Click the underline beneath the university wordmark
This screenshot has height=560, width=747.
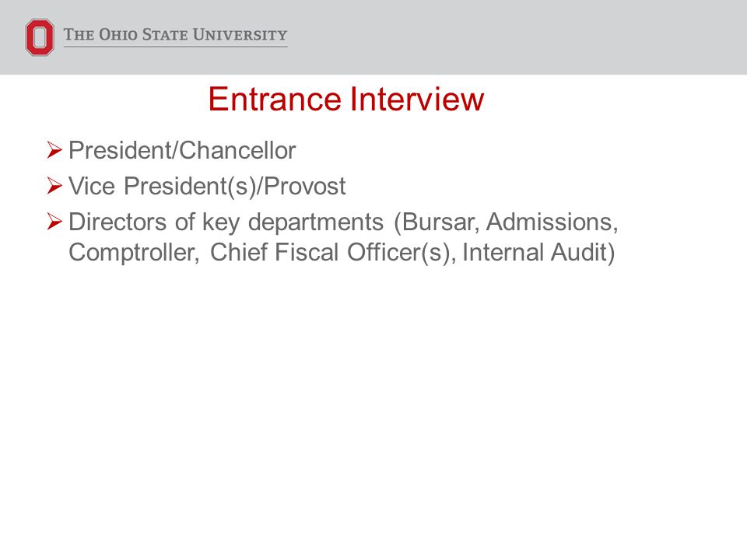tap(176, 46)
